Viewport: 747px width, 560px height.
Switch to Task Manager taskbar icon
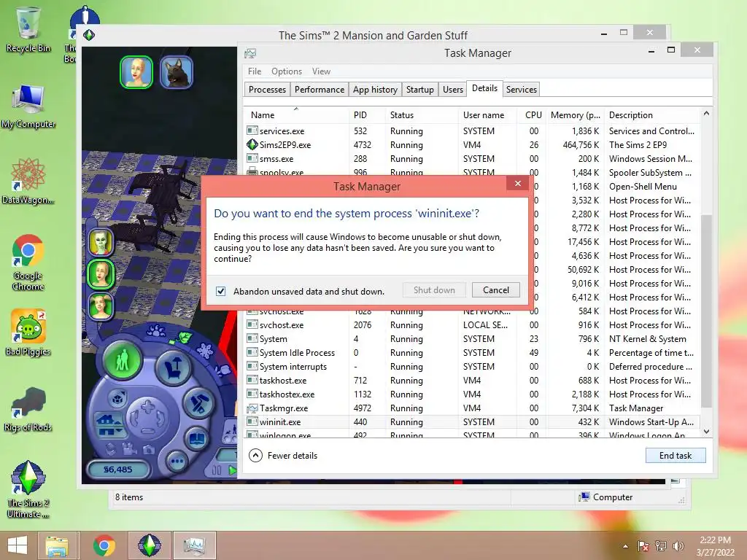(194, 545)
